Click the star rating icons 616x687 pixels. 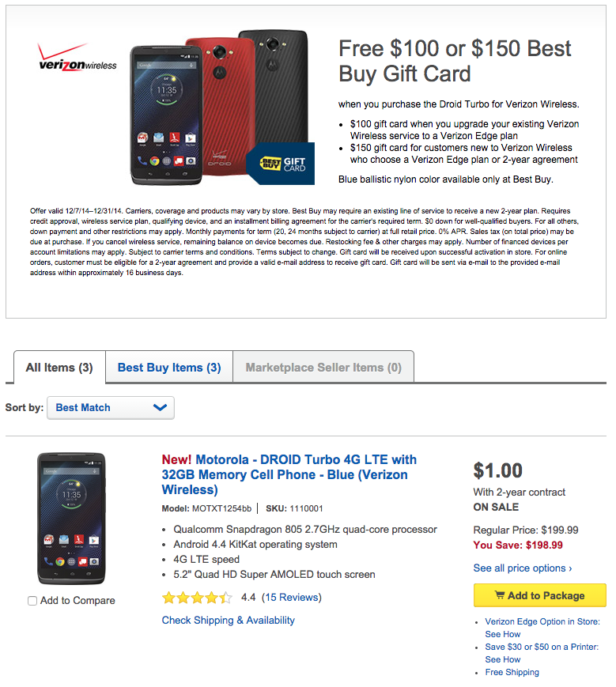197,598
